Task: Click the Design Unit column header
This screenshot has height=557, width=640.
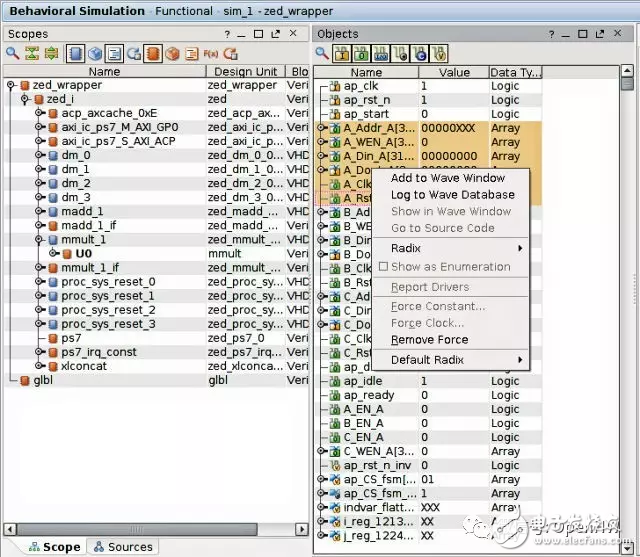Action: 246,72
